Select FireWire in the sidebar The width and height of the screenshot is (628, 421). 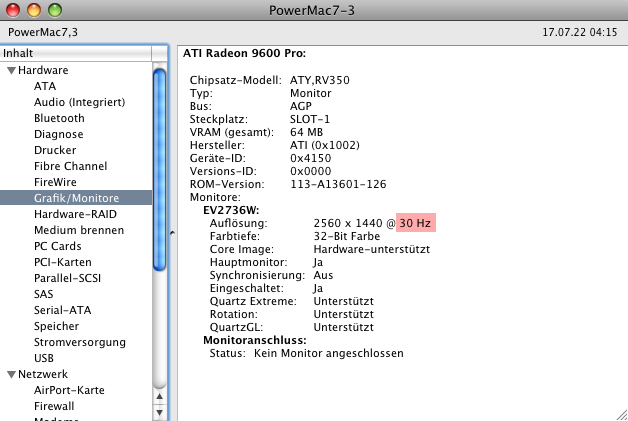coord(55,182)
